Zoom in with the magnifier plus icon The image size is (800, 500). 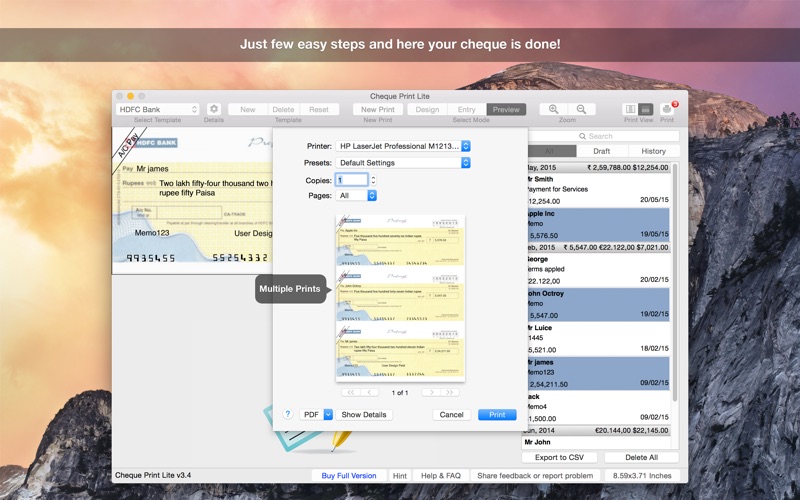coord(554,109)
